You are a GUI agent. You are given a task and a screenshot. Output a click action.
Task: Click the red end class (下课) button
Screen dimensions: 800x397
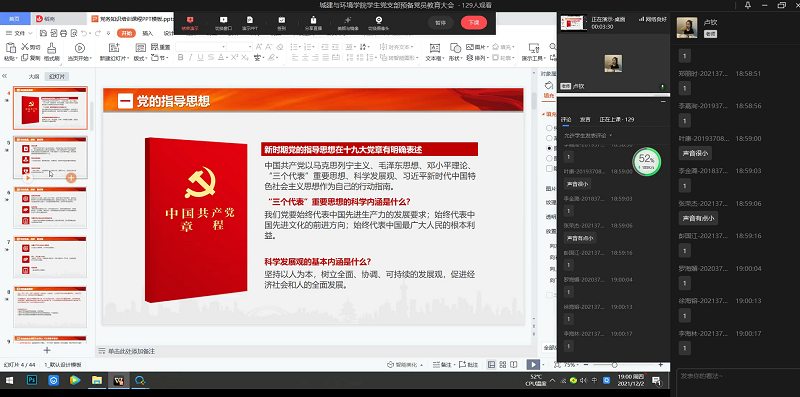(473, 23)
